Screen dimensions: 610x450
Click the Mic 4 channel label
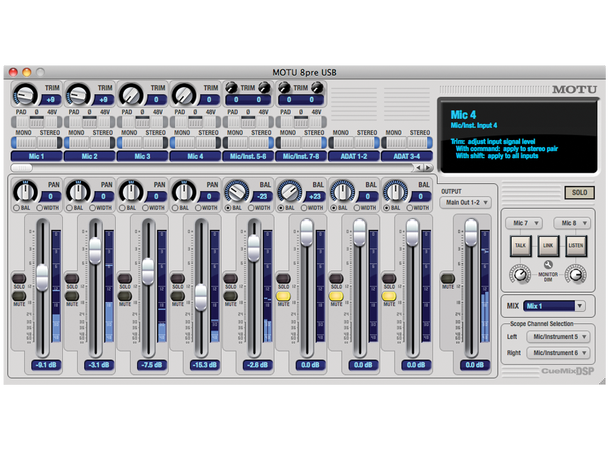click(x=195, y=156)
